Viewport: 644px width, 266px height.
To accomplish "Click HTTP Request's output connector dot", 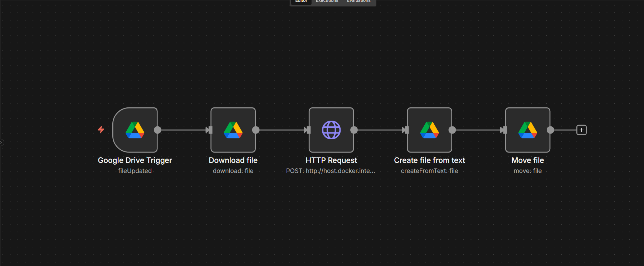I will point(354,130).
